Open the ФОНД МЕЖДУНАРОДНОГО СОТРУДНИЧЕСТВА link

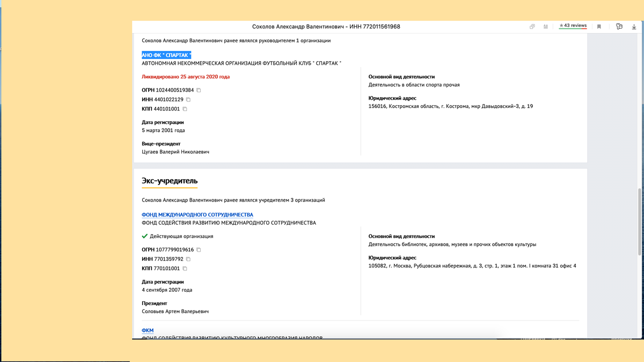197,215
